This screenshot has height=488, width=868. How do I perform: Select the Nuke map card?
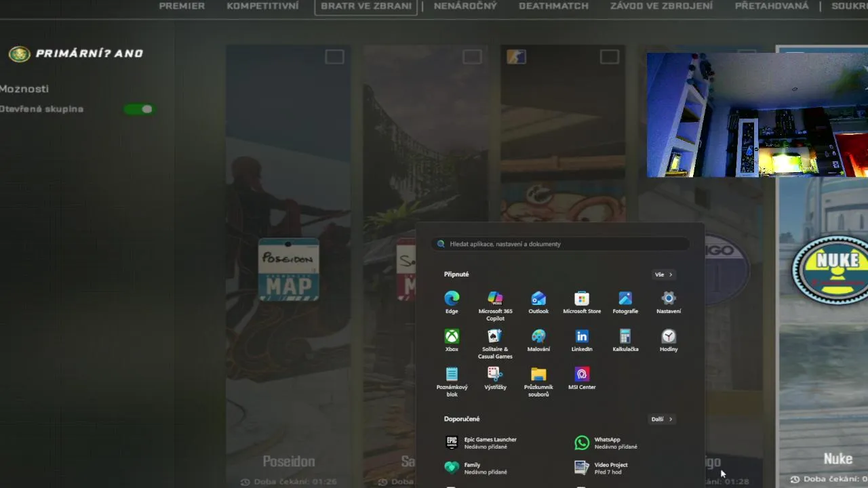tap(823, 266)
